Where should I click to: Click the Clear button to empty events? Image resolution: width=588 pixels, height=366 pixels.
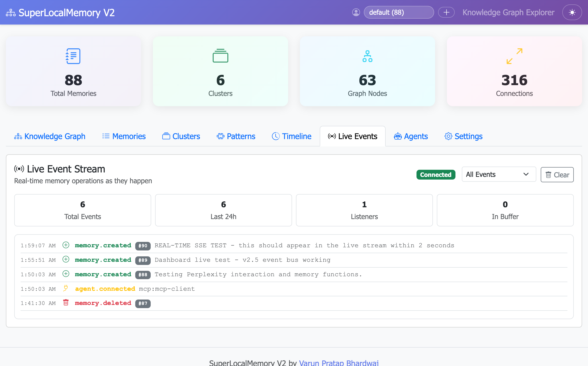tap(557, 174)
